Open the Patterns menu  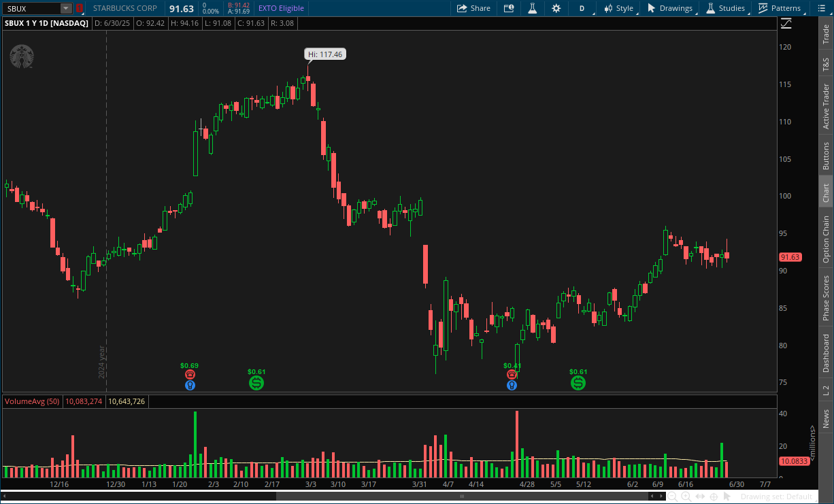(780, 8)
